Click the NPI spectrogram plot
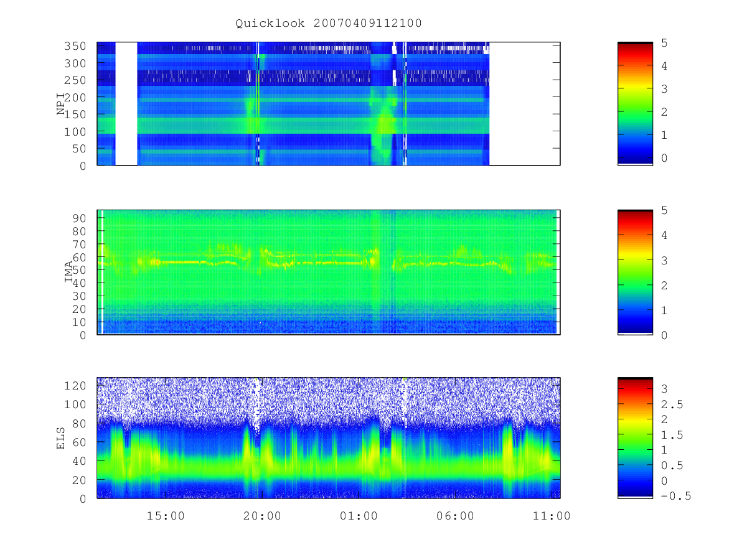 pos(329,104)
